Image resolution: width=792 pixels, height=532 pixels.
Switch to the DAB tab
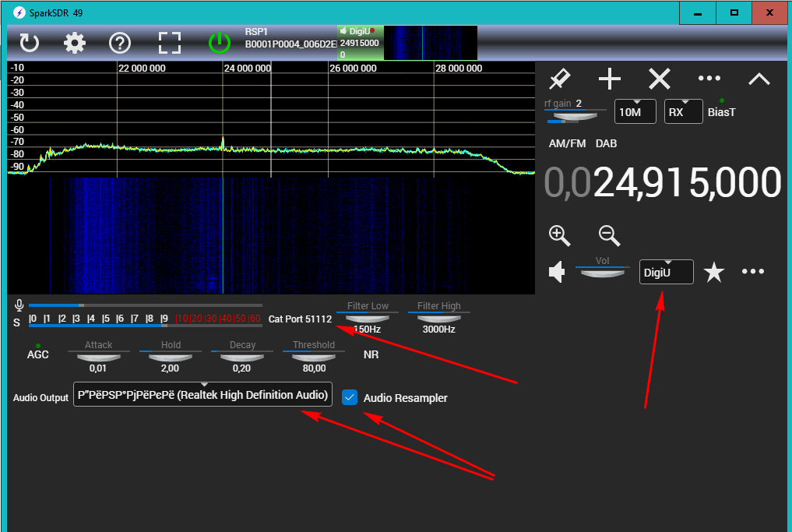click(606, 144)
